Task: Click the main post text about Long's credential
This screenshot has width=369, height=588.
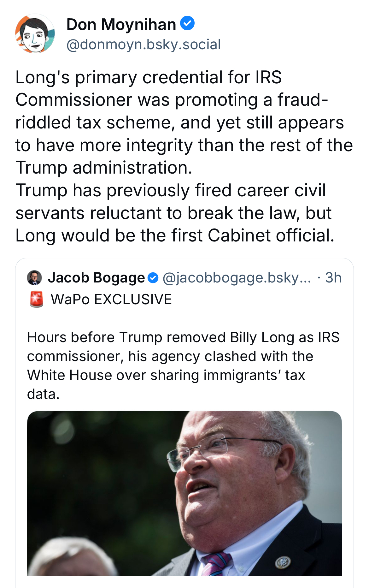Action: pyautogui.click(x=184, y=122)
